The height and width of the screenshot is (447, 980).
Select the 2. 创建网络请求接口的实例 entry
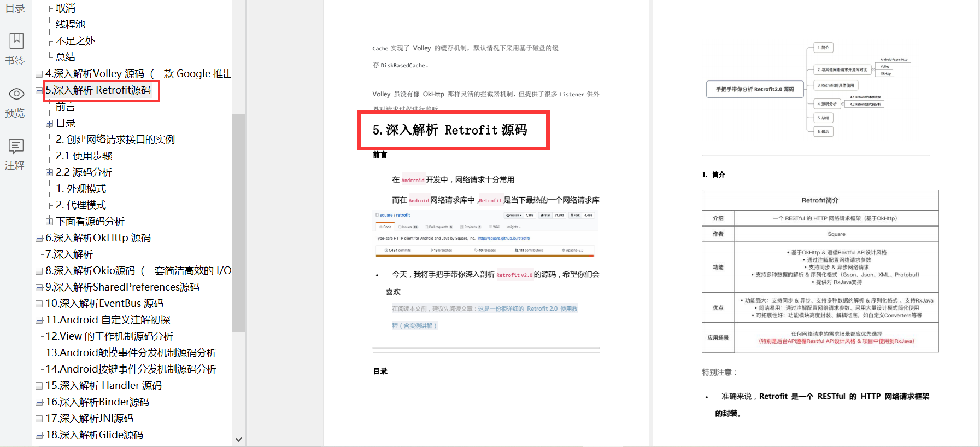coord(115,139)
